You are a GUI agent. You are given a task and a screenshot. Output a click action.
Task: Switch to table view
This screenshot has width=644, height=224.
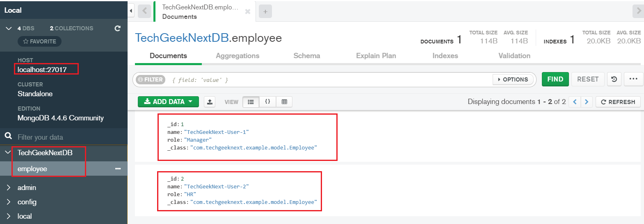point(284,102)
